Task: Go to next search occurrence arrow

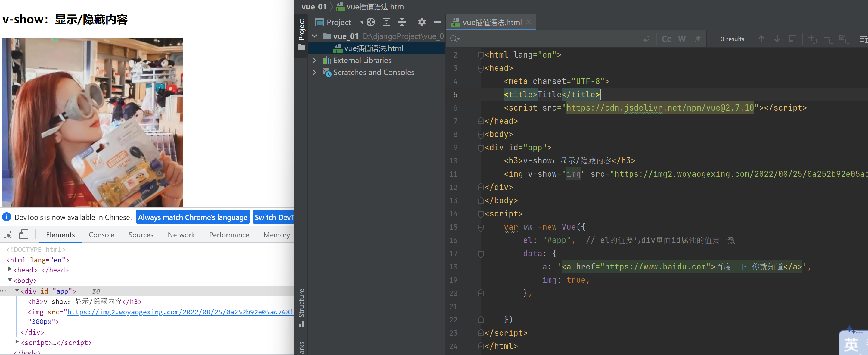Action: pyautogui.click(x=777, y=39)
